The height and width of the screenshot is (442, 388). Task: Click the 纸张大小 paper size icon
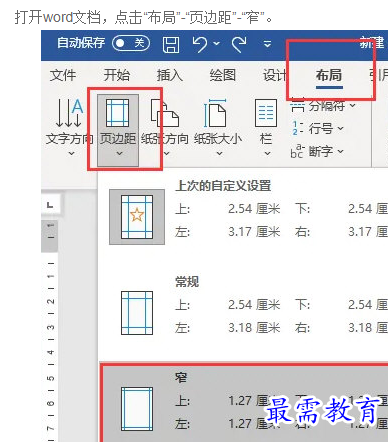click(x=215, y=113)
